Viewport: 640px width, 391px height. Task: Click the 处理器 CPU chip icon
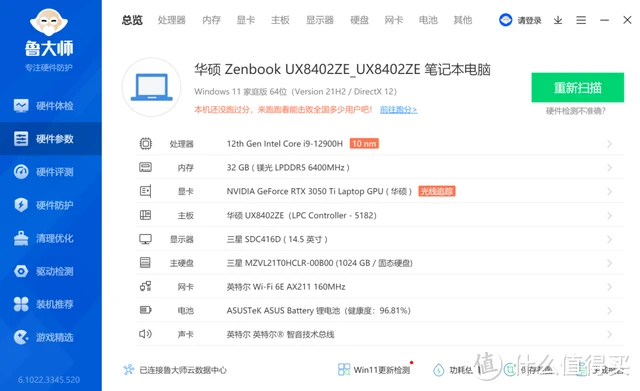[x=146, y=144]
